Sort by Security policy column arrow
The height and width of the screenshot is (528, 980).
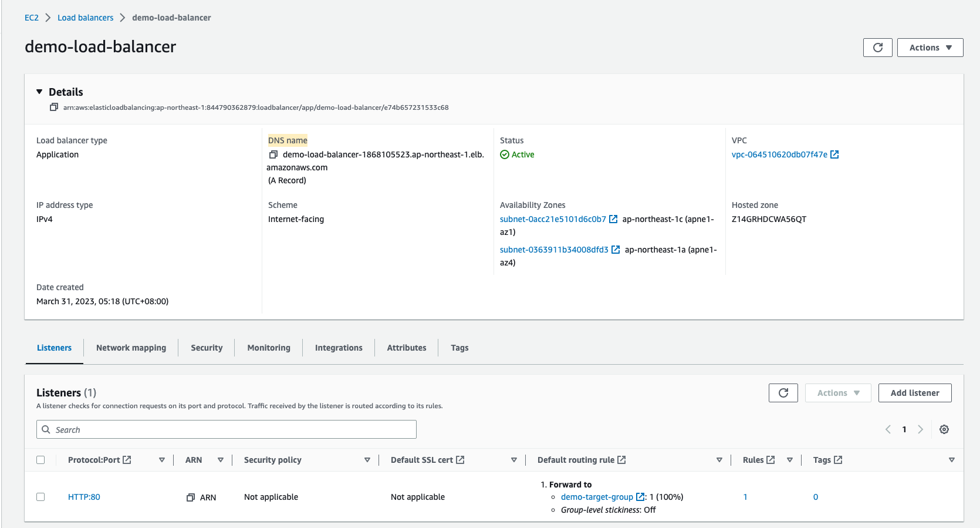pyautogui.click(x=367, y=460)
